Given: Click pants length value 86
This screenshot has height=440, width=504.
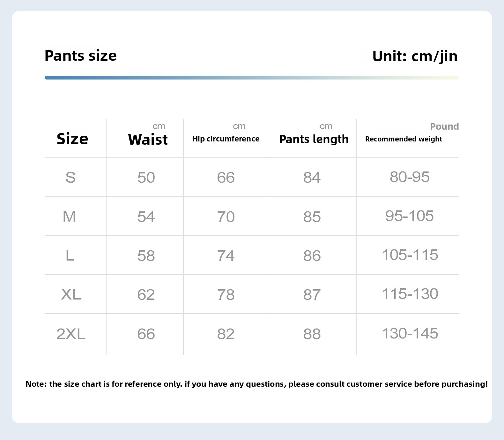Looking at the screenshot, I should coord(312,256).
